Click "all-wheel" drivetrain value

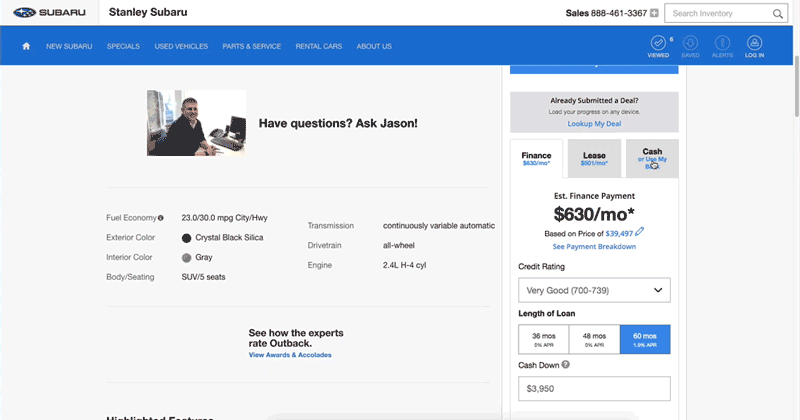[399, 245]
